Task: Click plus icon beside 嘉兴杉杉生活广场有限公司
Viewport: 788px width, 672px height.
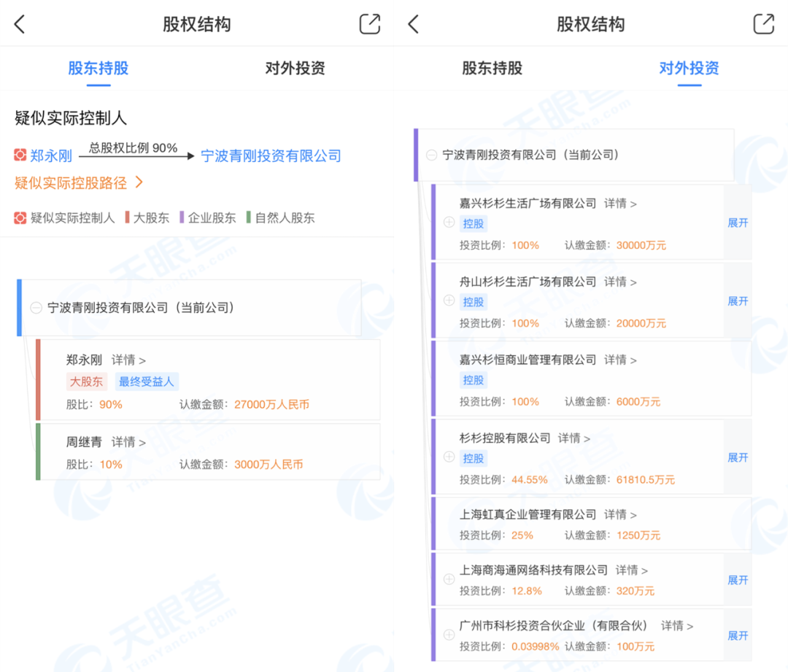Action: (449, 222)
